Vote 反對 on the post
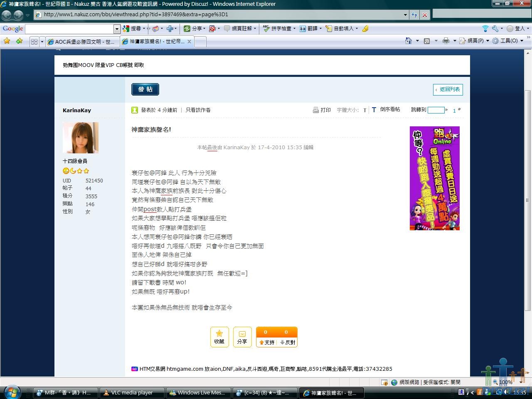Image resolution: width=532 pixels, height=399 pixels. [288, 342]
